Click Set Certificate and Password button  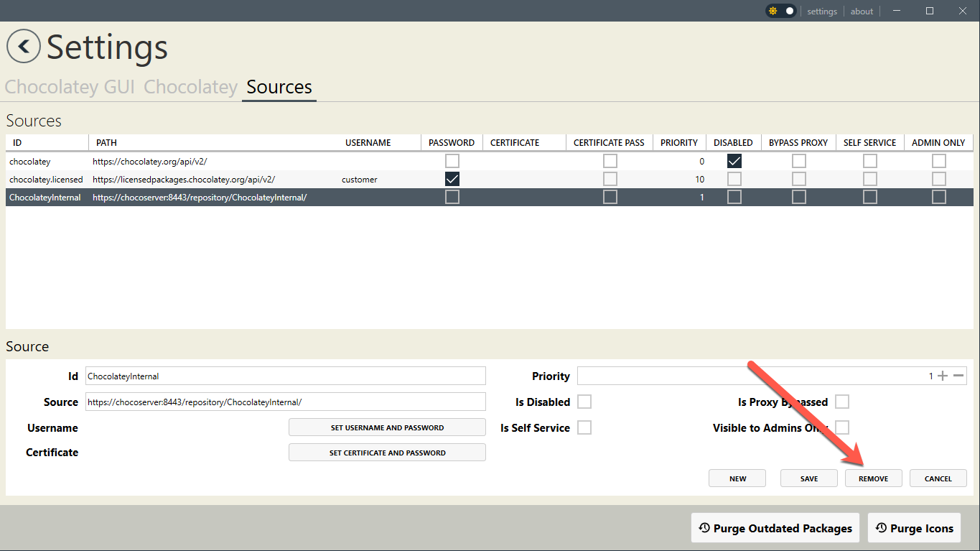(387, 453)
